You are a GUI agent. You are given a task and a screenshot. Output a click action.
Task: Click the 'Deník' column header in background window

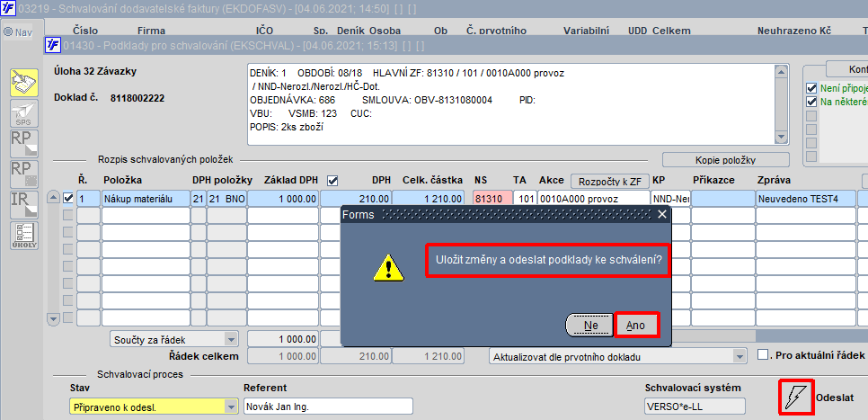click(x=350, y=31)
